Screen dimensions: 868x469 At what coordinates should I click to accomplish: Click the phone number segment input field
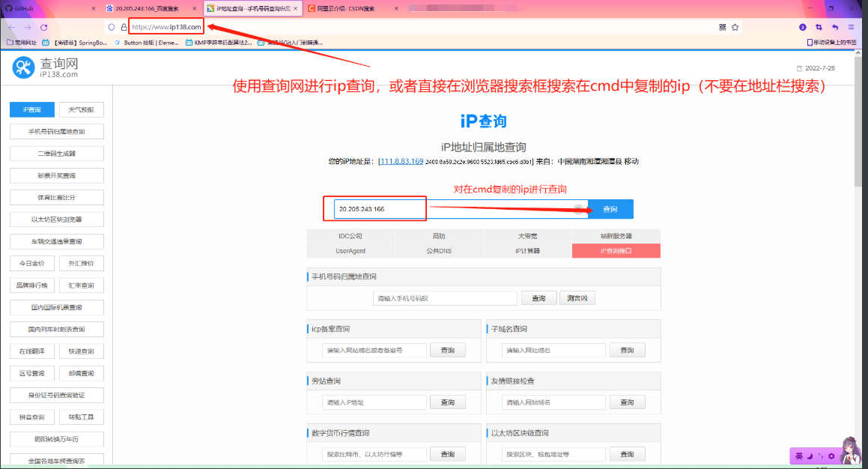click(x=445, y=298)
